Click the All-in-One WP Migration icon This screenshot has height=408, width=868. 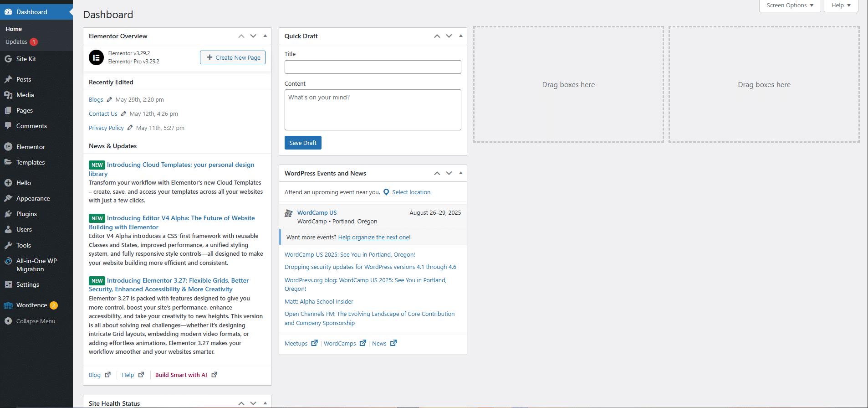coord(8,261)
